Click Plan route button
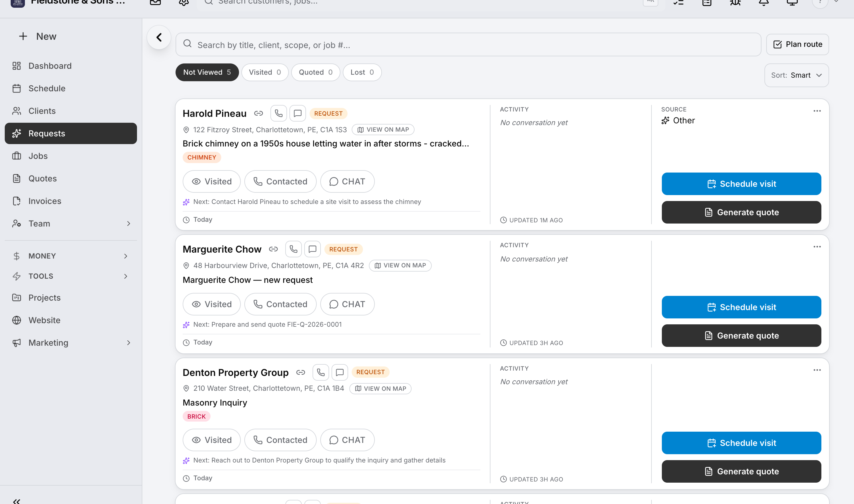The height and width of the screenshot is (504, 854). click(x=797, y=44)
